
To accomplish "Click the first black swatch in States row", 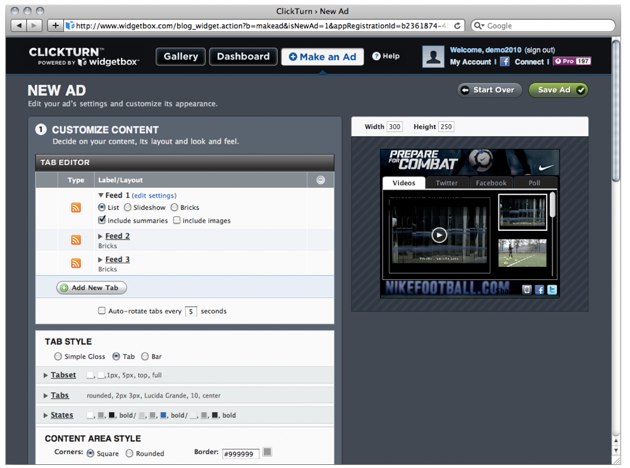I will [x=112, y=415].
